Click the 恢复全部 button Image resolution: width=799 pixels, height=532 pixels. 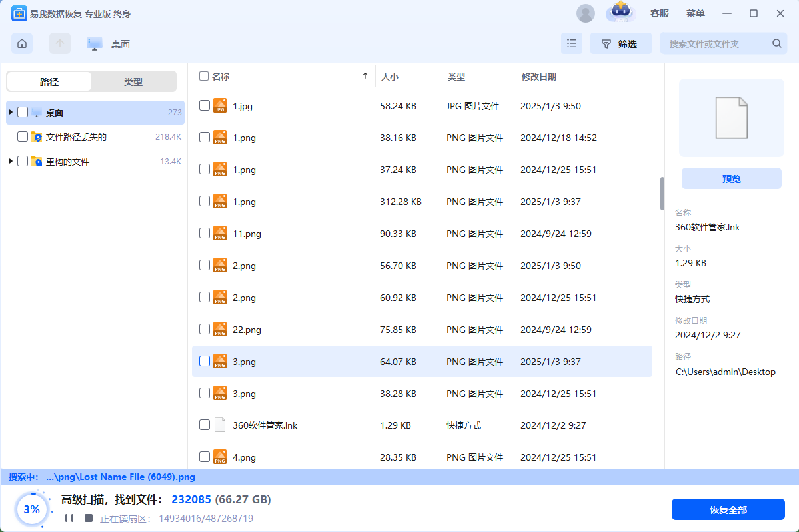(728, 510)
